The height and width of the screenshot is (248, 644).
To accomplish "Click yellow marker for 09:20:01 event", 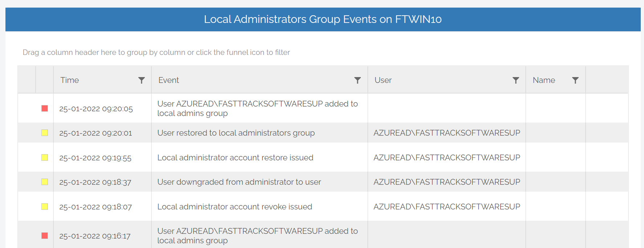I will [x=45, y=133].
